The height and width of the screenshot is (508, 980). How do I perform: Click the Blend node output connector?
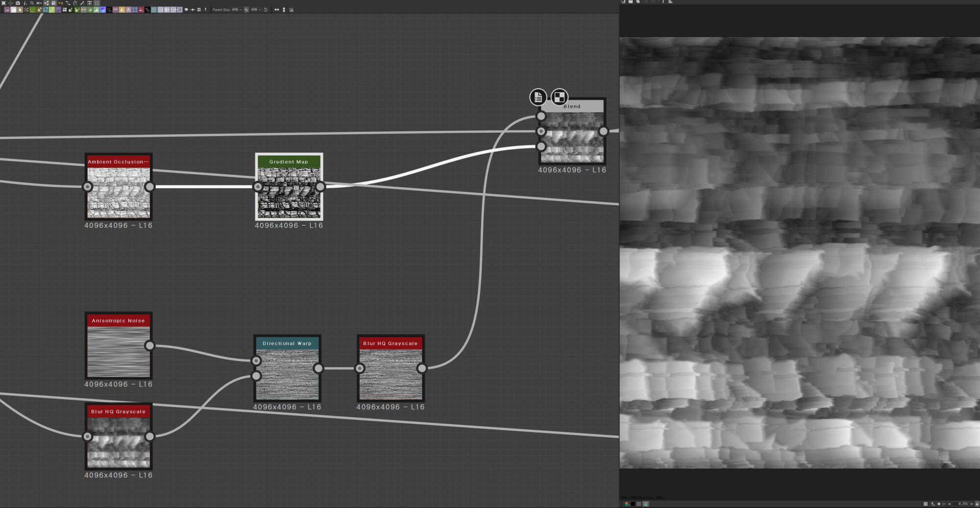click(603, 131)
